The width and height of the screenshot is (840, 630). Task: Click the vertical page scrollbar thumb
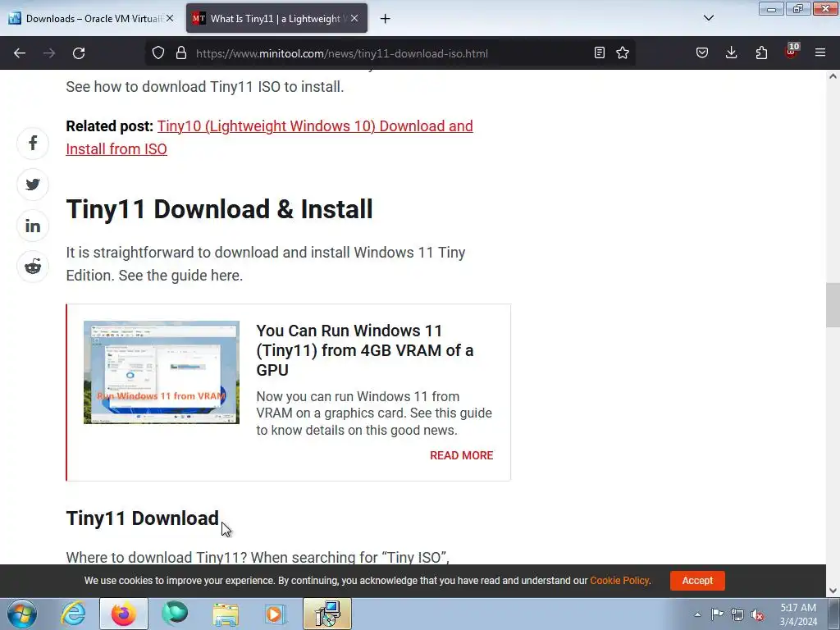833,305
